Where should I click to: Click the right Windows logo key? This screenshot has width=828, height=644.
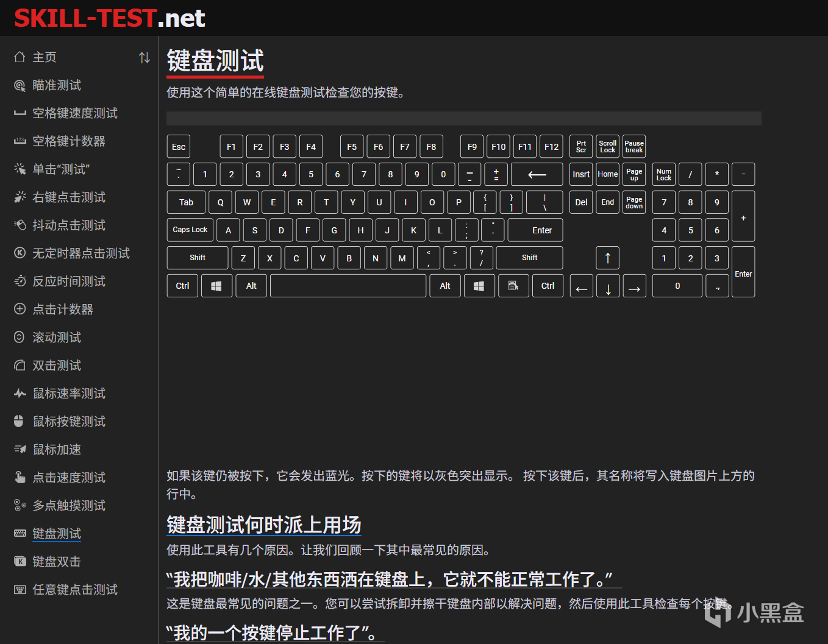click(479, 286)
